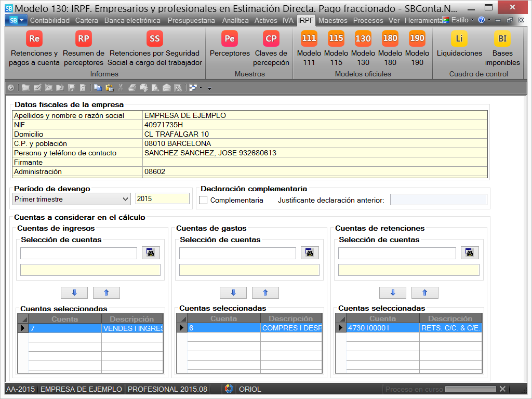
Task: Switch to the IVA ribbon tab
Action: (288, 20)
